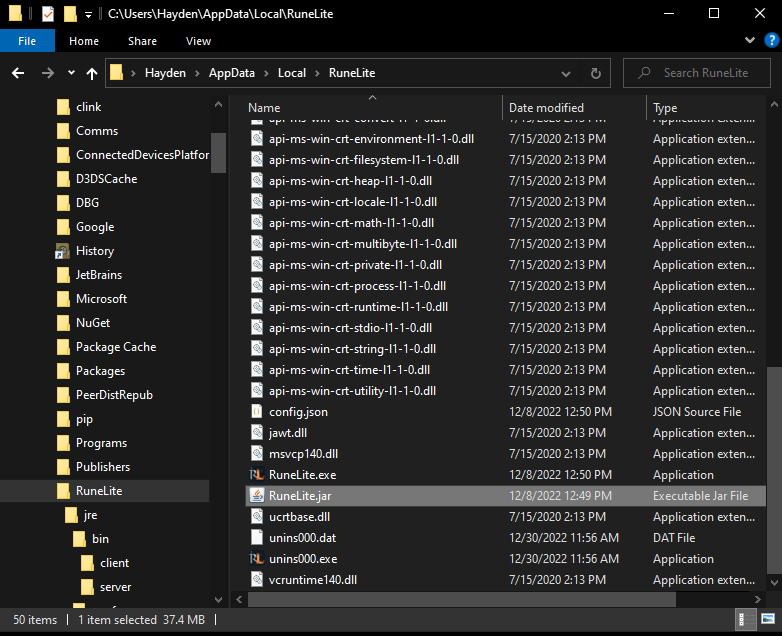Expand the ribbon with the chevron
This screenshot has width=782, height=636.
[x=750, y=40]
